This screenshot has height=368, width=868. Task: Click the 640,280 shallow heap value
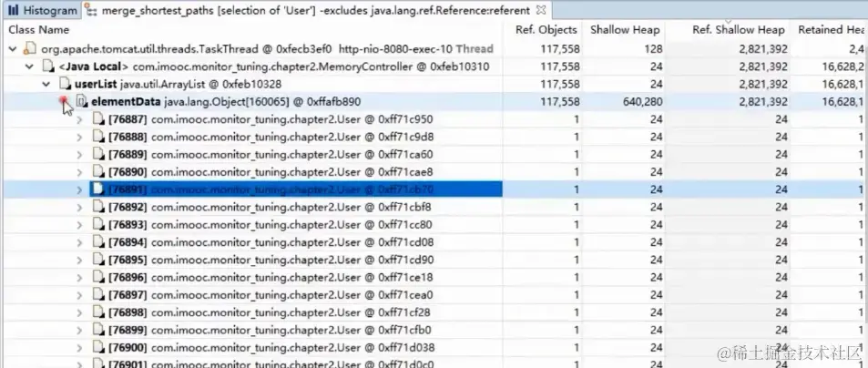[641, 102]
